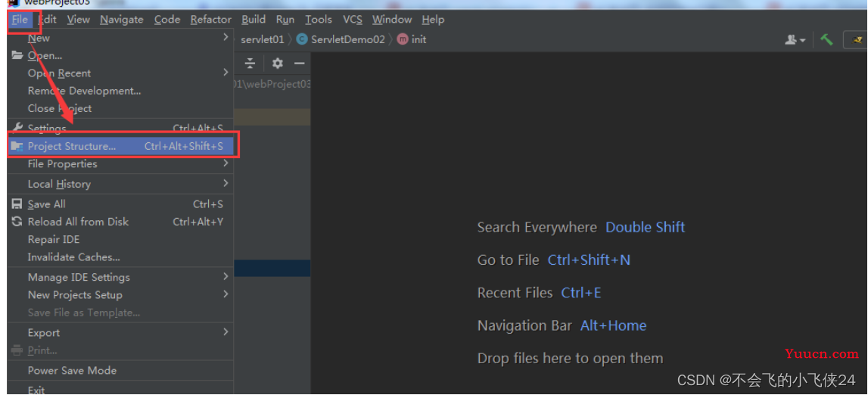Choose Repair IDE
Viewport: 868px width, 395px height.
click(x=120, y=239)
